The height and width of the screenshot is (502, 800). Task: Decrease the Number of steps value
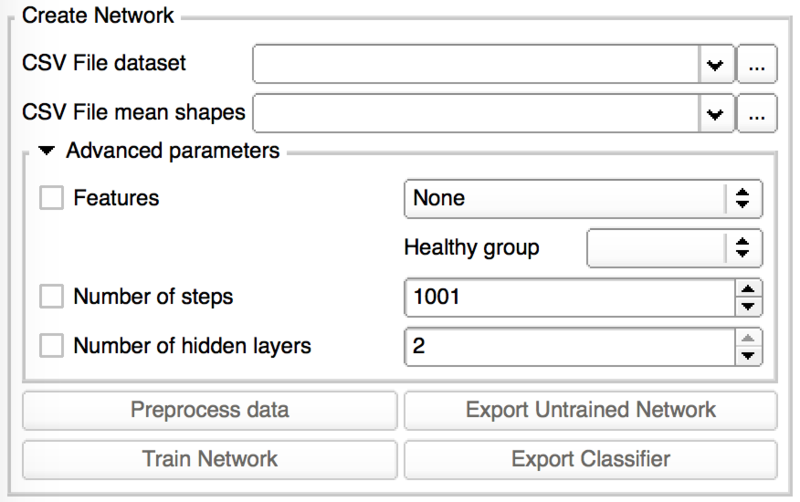[748, 305]
